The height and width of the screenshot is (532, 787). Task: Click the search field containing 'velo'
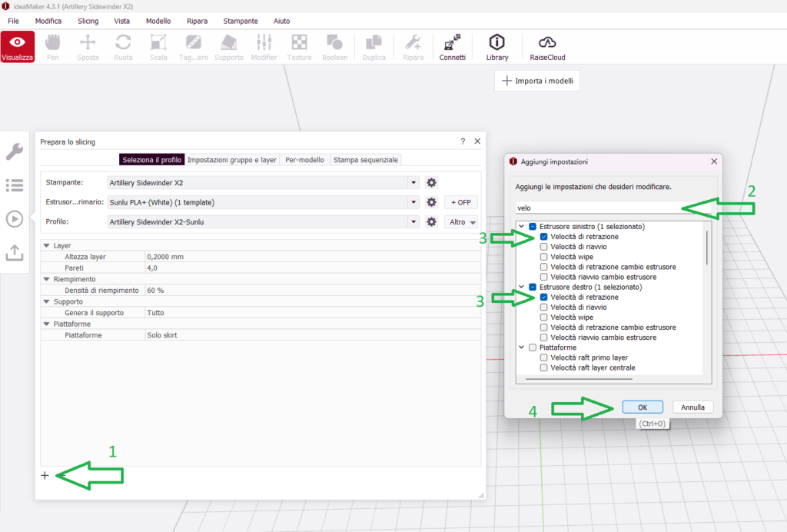click(x=613, y=208)
